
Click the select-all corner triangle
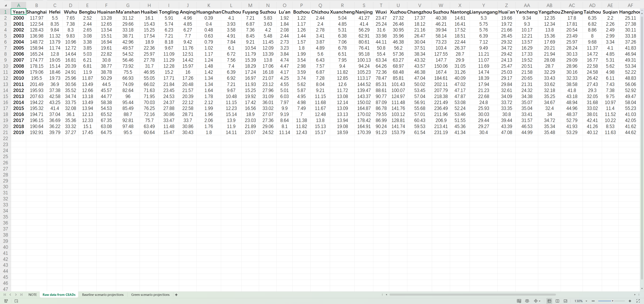[6, 5]
